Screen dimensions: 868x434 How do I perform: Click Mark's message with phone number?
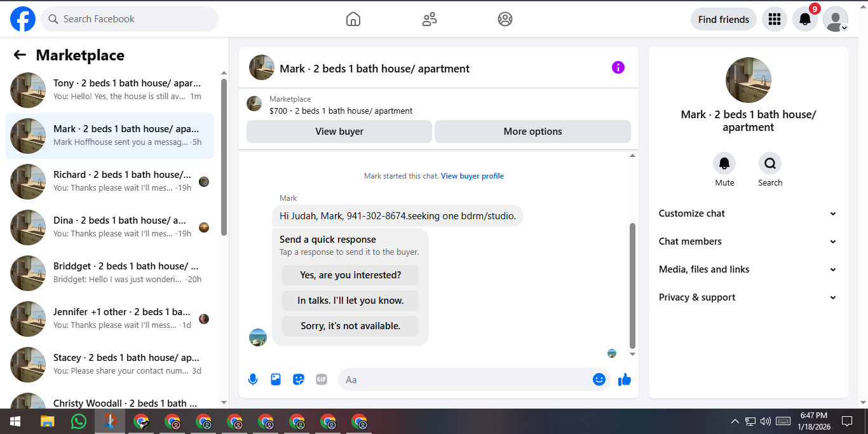[x=398, y=216]
